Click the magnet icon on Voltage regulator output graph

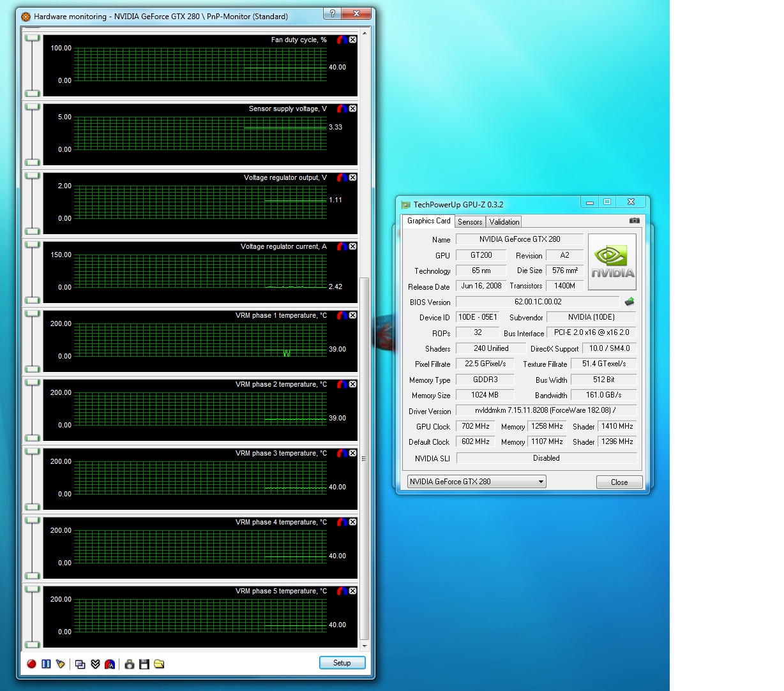342,177
